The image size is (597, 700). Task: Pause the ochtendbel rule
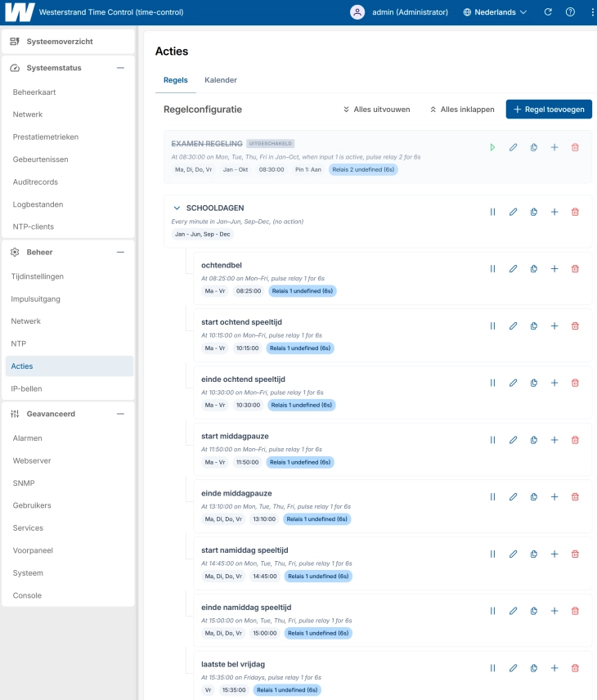point(492,269)
